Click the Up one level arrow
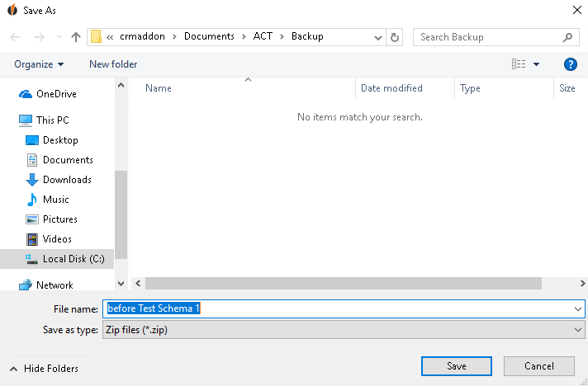Viewport: 588px width, 386px height. (76, 37)
